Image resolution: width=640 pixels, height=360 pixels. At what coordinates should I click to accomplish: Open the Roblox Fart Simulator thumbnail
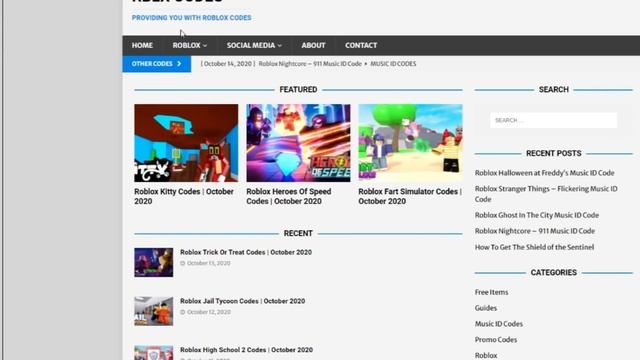pyautogui.click(x=410, y=143)
